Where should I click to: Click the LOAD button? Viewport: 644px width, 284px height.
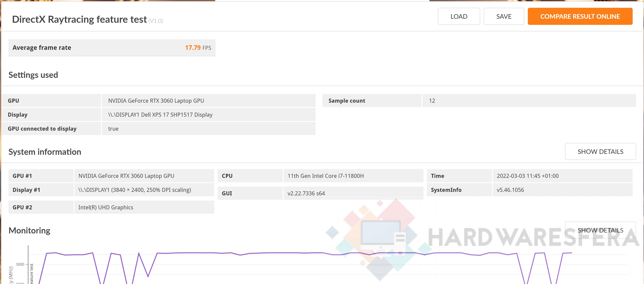tap(459, 16)
